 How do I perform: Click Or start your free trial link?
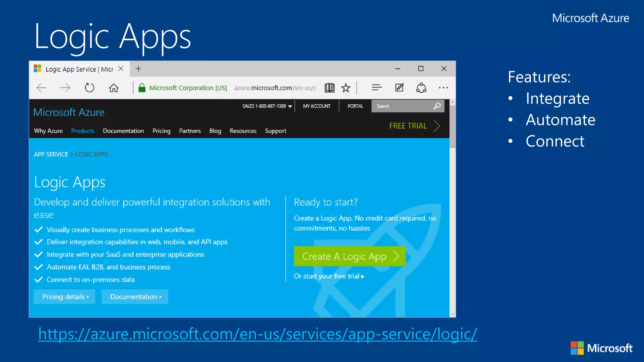tap(329, 276)
